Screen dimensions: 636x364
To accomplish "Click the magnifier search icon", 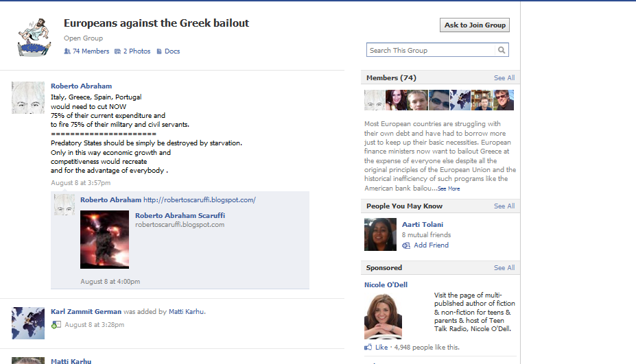I will [x=502, y=50].
